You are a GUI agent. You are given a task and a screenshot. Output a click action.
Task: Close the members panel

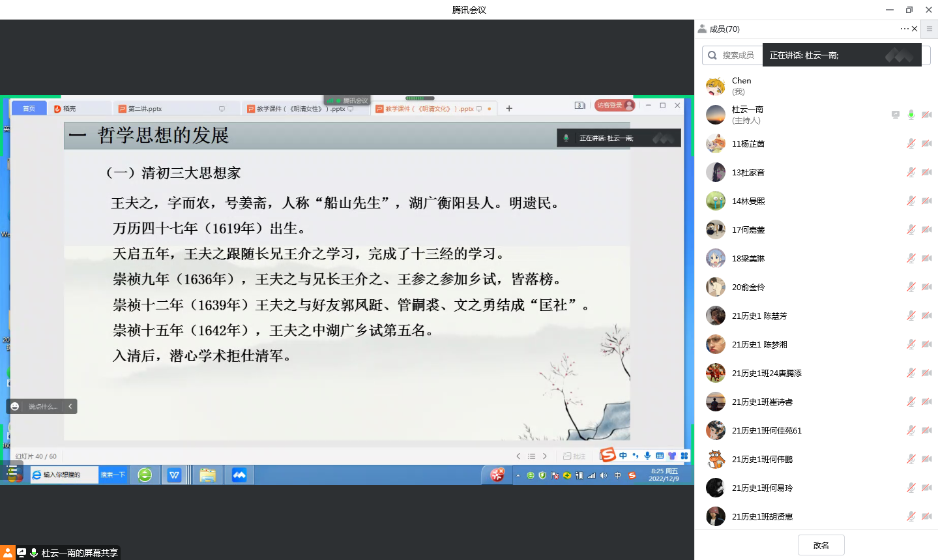point(915,29)
